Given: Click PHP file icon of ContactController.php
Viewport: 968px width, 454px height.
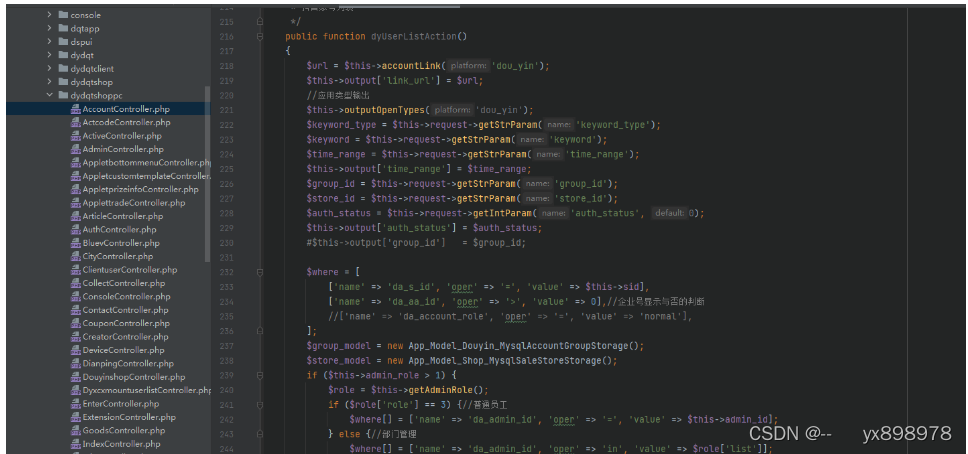Looking at the screenshot, I should point(75,310).
